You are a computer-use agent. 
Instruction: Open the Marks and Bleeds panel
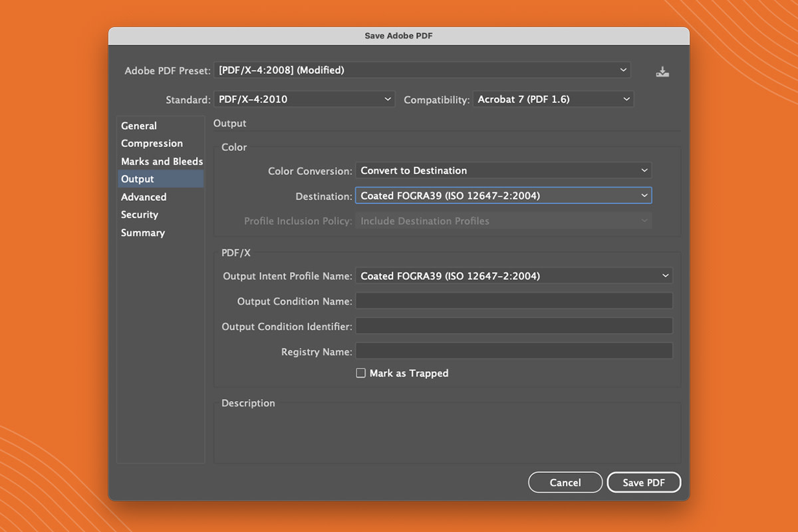pos(162,161)
